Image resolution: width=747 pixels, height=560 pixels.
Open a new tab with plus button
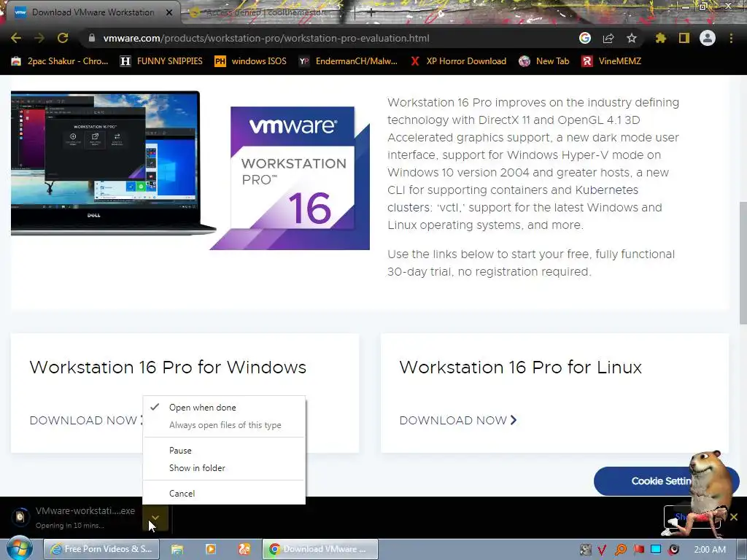(371, 13)
